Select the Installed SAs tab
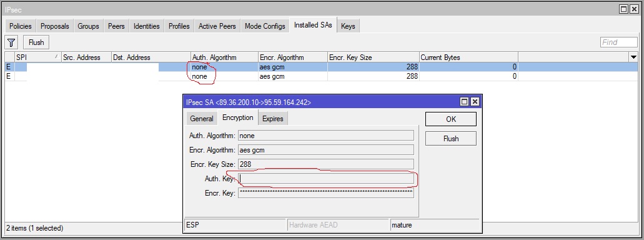The image size is (644, 240). [x=313, y=25]
